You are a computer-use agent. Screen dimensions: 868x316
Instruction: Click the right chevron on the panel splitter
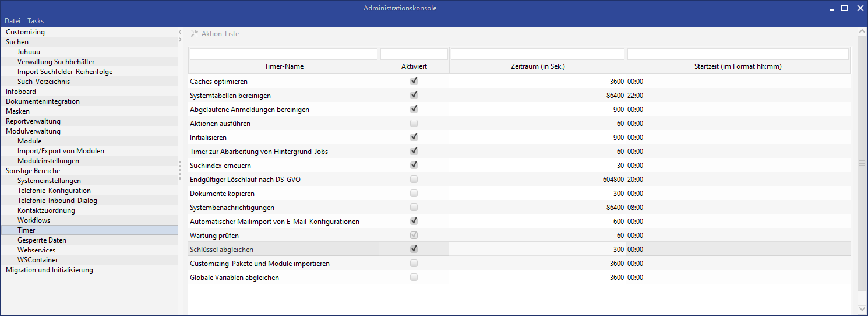180,40
